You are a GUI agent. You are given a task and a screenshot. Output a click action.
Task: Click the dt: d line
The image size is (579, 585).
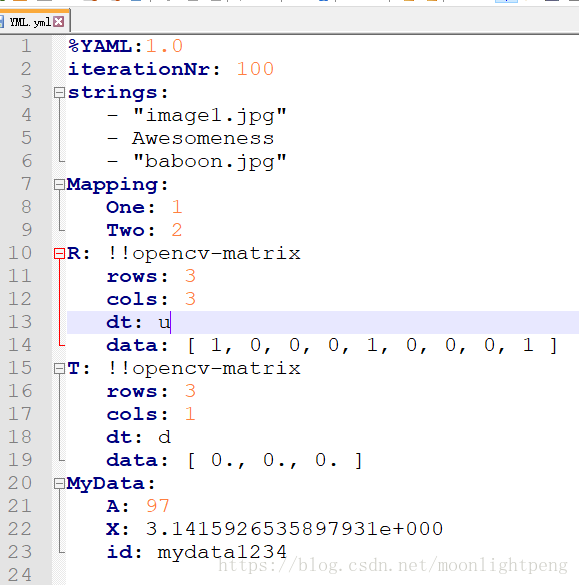click(x=138, y=437)
